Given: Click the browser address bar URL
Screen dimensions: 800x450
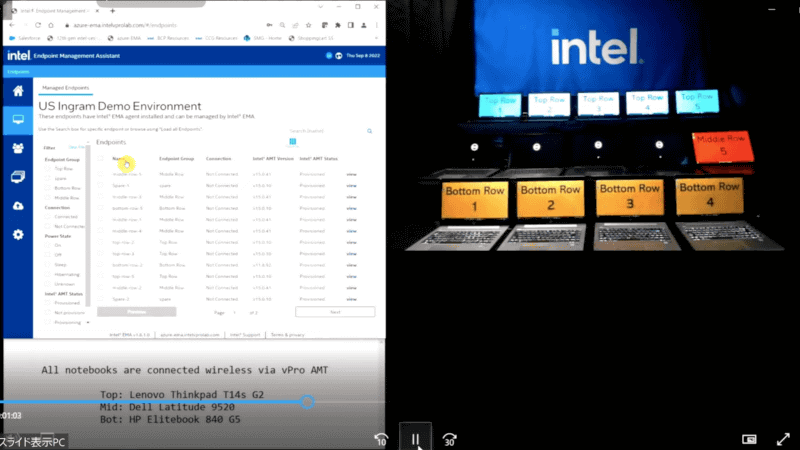Looking at the screenshot, I should [x=125, y=25].
